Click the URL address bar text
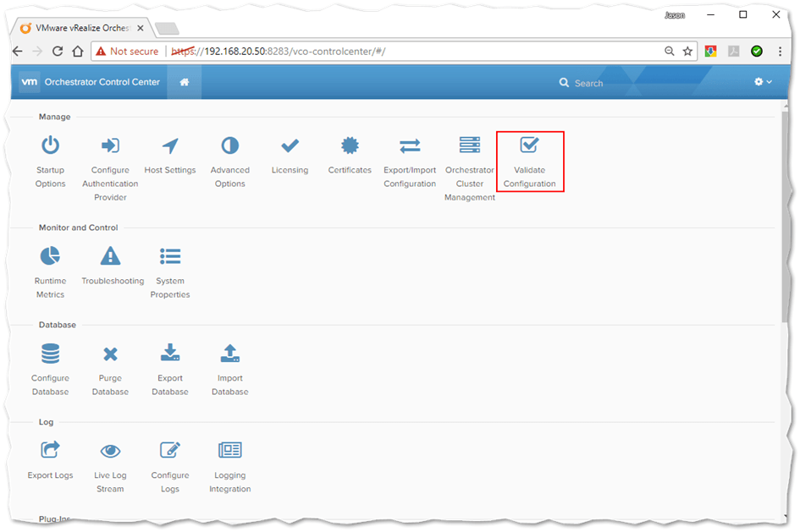 coord(279,52)
